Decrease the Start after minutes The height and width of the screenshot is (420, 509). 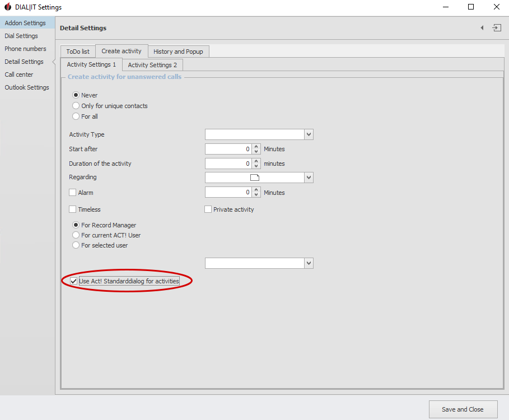256,152
